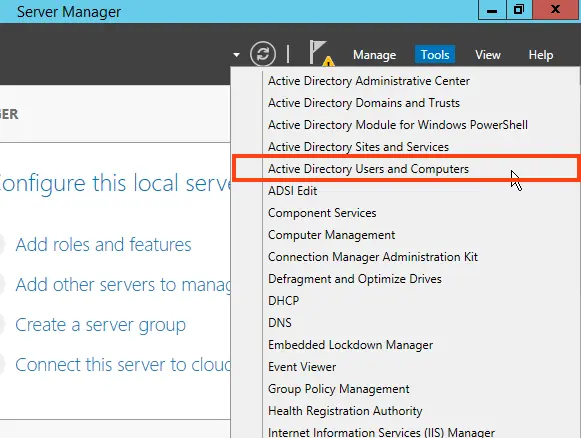581x438 pixels.
Task: Open the DNS manager
Action: [279, 323]
